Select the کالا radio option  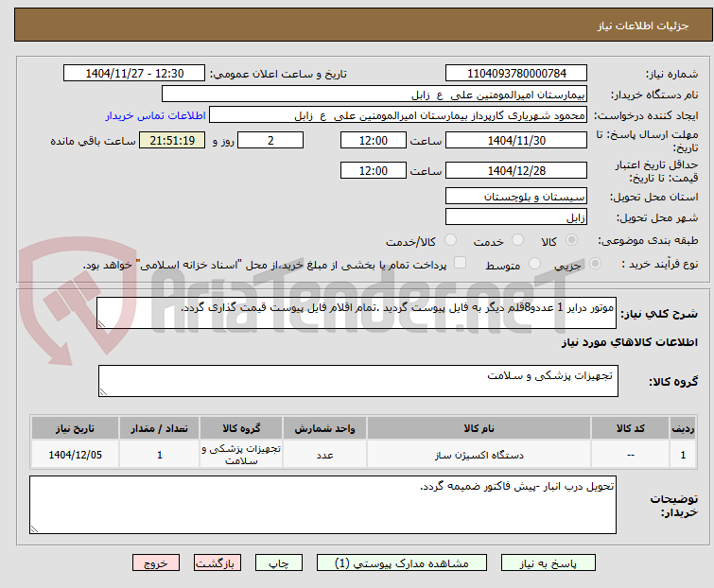click(571, 240)
